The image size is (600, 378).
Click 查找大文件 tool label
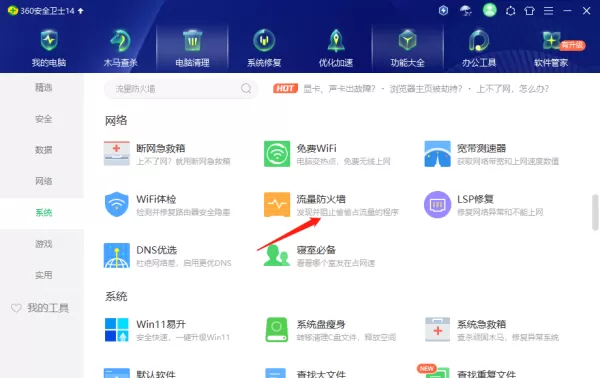tap(321, 374)
